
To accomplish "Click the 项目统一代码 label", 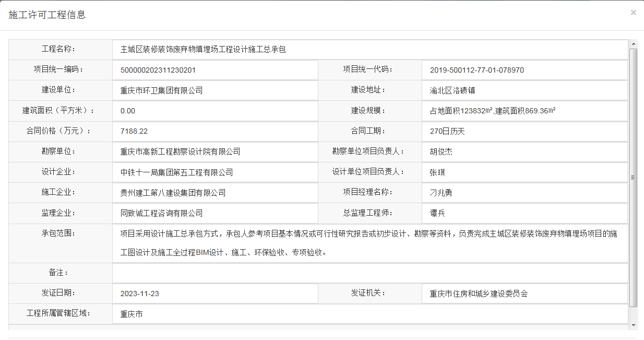I will click(368, 69).
